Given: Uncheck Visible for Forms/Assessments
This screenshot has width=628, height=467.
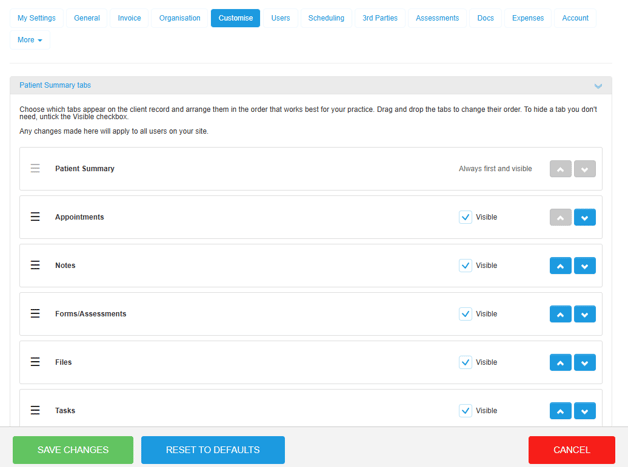Looking at the screenshot, I should [x=465, y=314].
